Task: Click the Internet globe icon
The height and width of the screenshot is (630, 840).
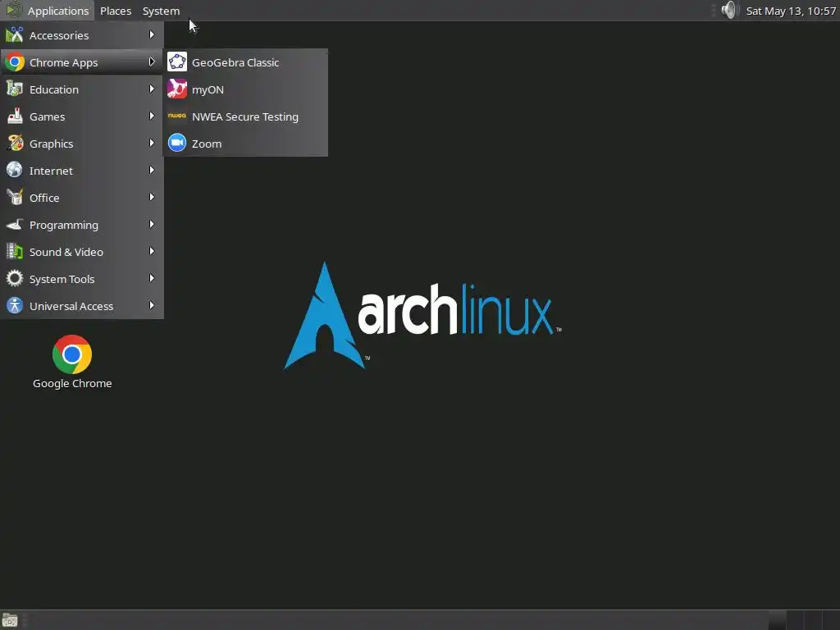Action: click(15, 171)
